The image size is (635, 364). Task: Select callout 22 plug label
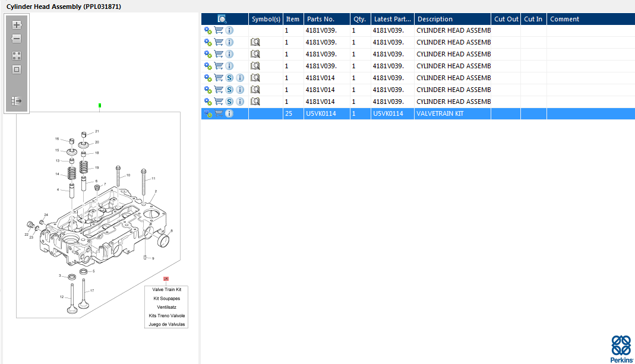tap(26, 235)
